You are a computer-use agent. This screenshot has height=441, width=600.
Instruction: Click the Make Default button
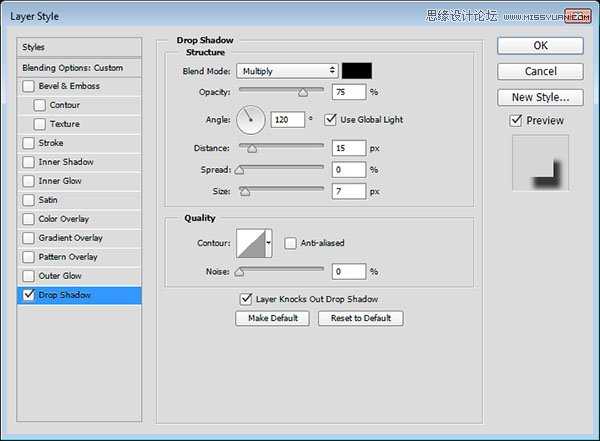coord(272,319)
